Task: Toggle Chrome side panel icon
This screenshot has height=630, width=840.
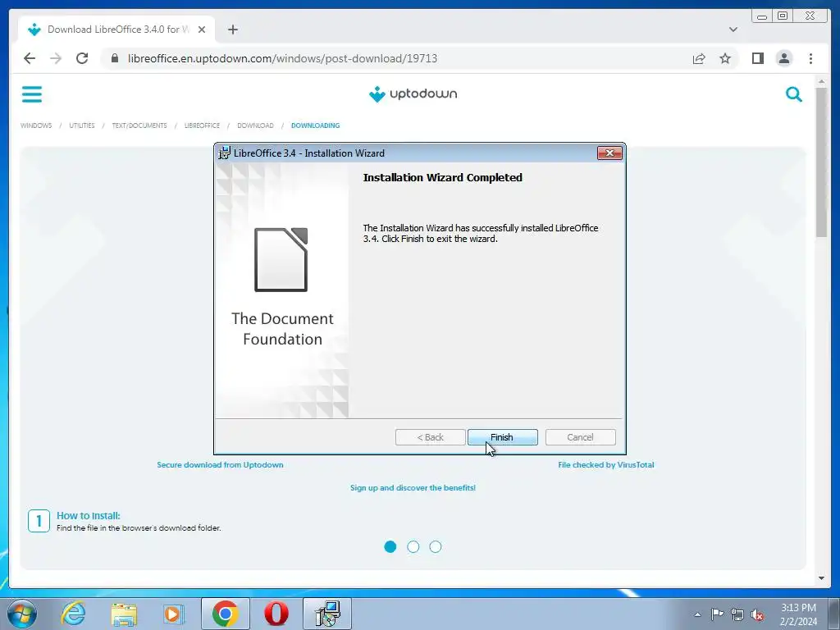Action: pos(757,58)
